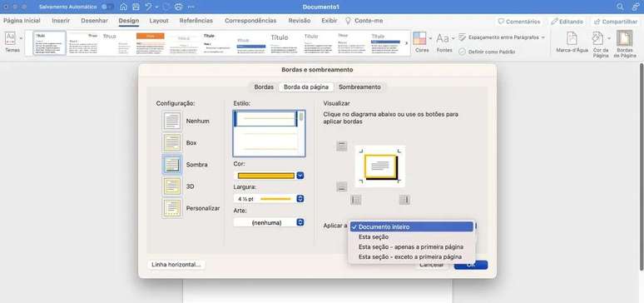
Task: Click the Home icon in title bar
Action: coord(124,7)
